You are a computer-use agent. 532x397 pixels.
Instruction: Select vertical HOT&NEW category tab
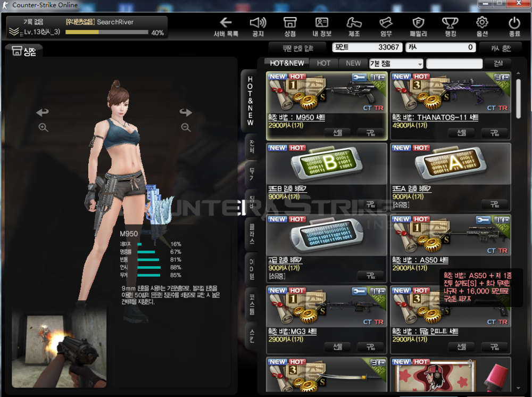click(250, 101)
